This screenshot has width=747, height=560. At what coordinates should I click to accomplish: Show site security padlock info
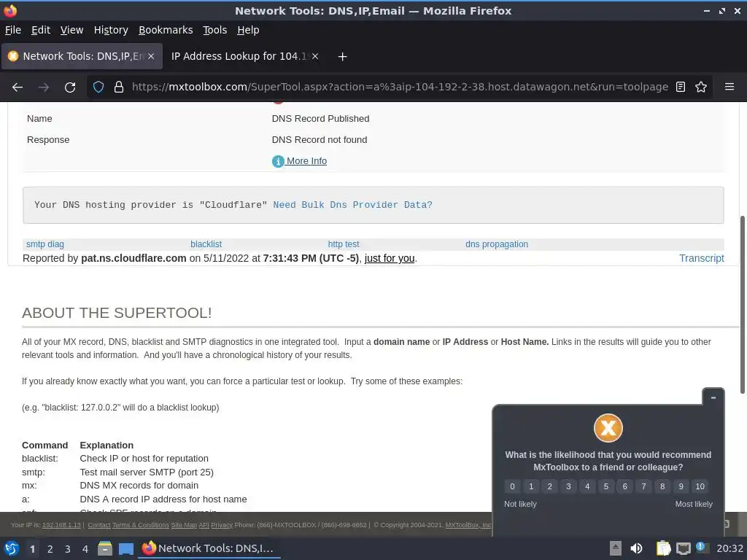pos(119,87)
